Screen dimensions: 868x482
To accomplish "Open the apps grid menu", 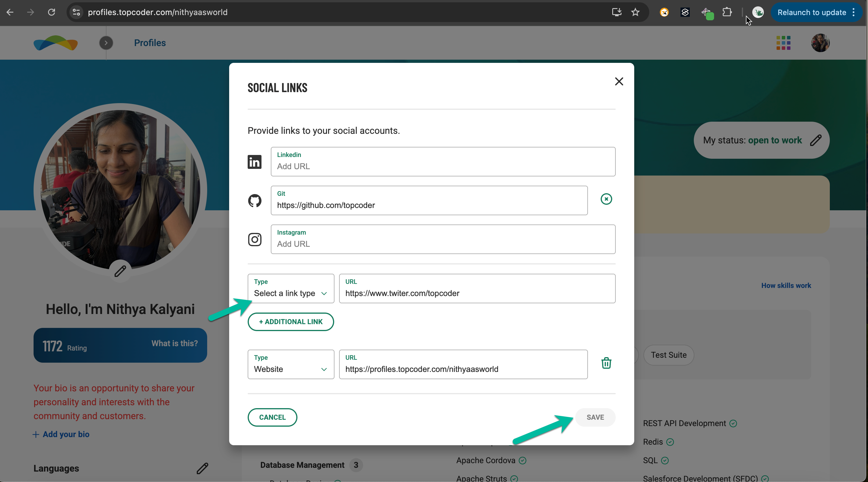I will click(x=783, y=43).
